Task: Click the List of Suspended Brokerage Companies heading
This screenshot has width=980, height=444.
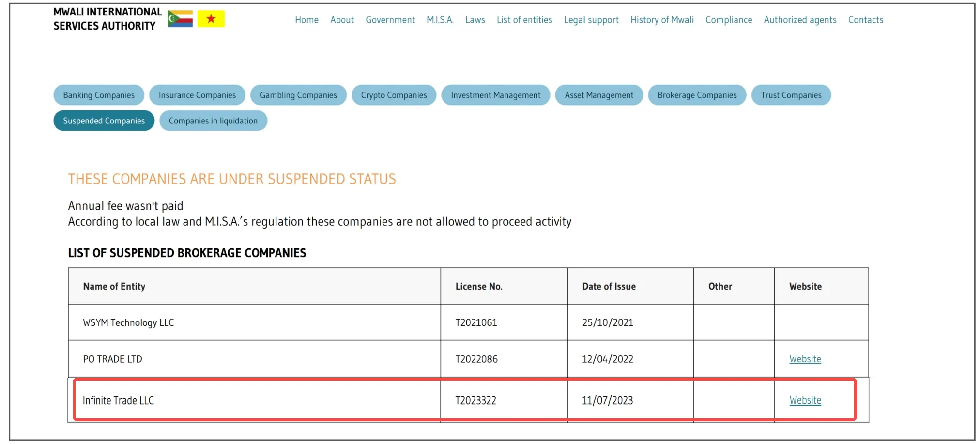Action: point(187,253)
